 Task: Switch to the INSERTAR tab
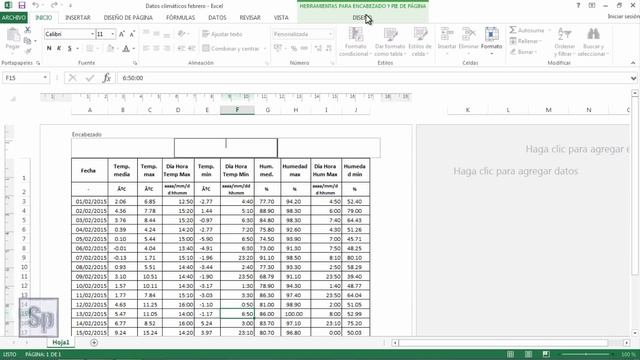click(x=78, y=18)
